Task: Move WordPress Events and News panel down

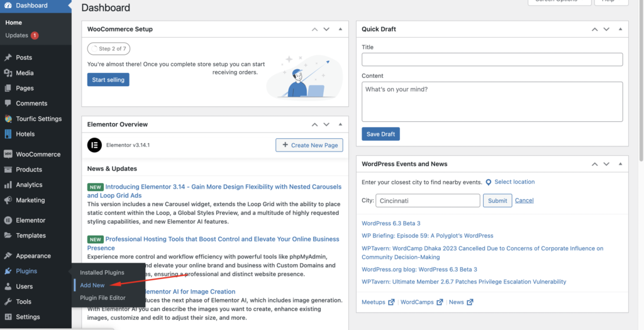Action: click(x=606, y=164)
